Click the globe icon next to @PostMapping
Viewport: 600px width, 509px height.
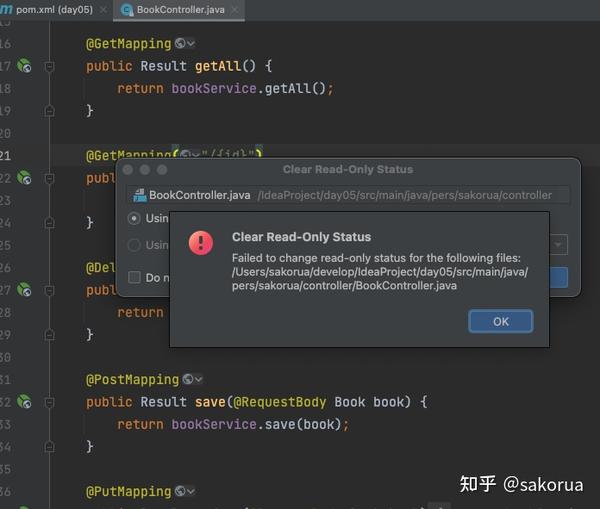pos(188,380)
